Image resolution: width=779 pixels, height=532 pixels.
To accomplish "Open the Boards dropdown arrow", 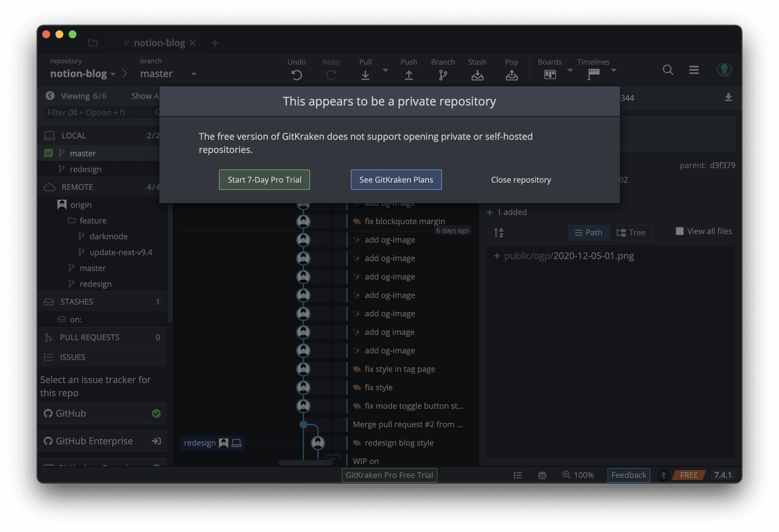I will (570, 70).
